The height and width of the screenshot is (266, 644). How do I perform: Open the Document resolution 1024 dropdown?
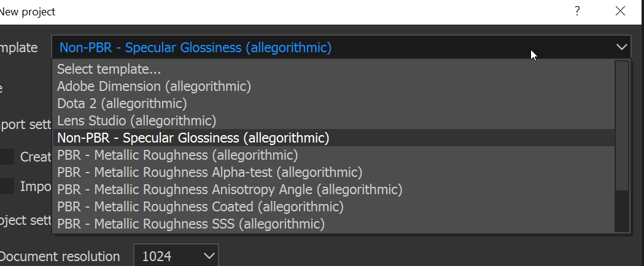click(x=176, y=256)
